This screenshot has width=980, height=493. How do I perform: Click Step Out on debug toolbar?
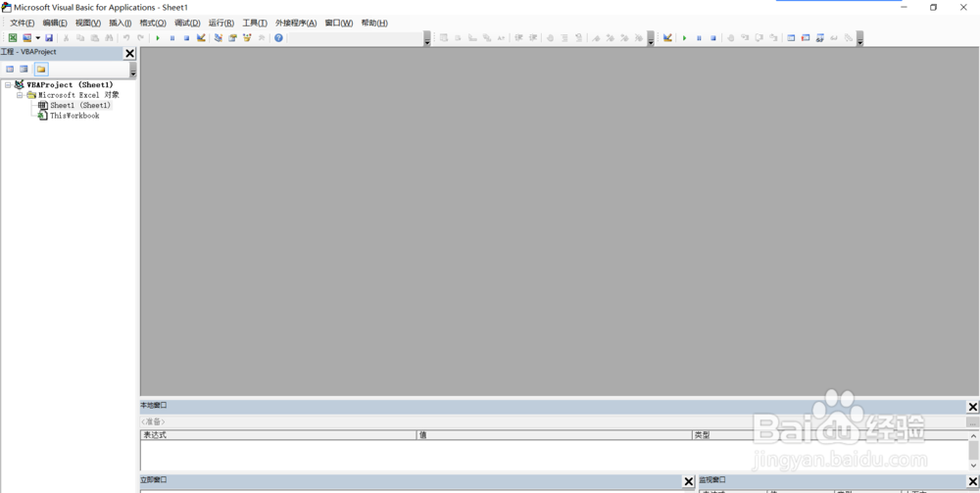click(x=773, y=38)
